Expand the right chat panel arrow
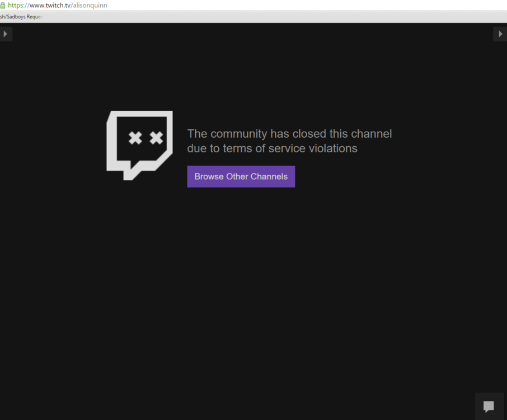 pyautogui.click(x=500, y=34)
